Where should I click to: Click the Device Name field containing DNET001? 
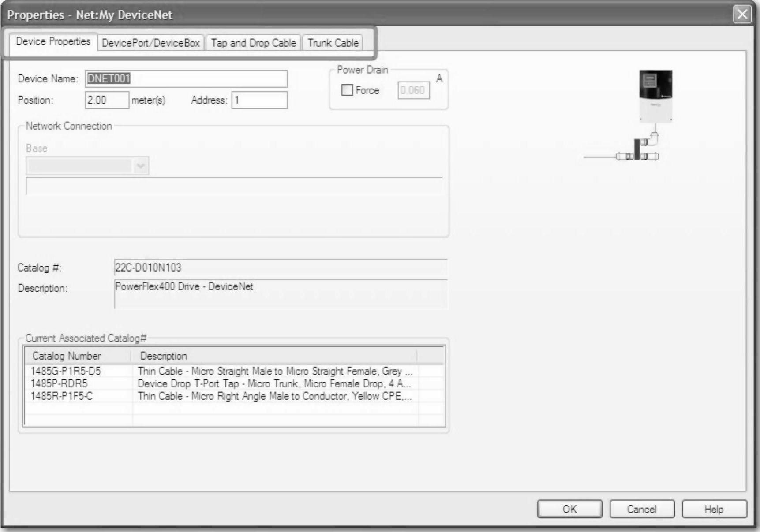(x=186, y=79)
